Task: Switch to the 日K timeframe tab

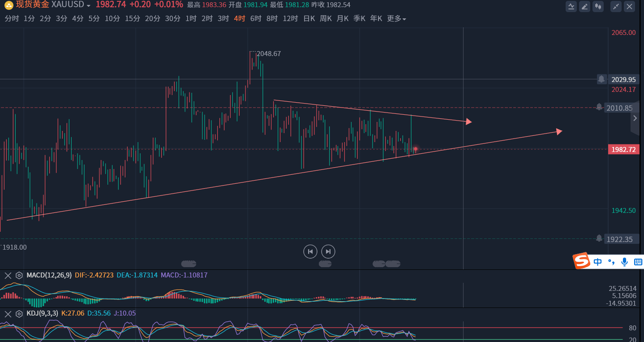Action: [x=309, y=18]
